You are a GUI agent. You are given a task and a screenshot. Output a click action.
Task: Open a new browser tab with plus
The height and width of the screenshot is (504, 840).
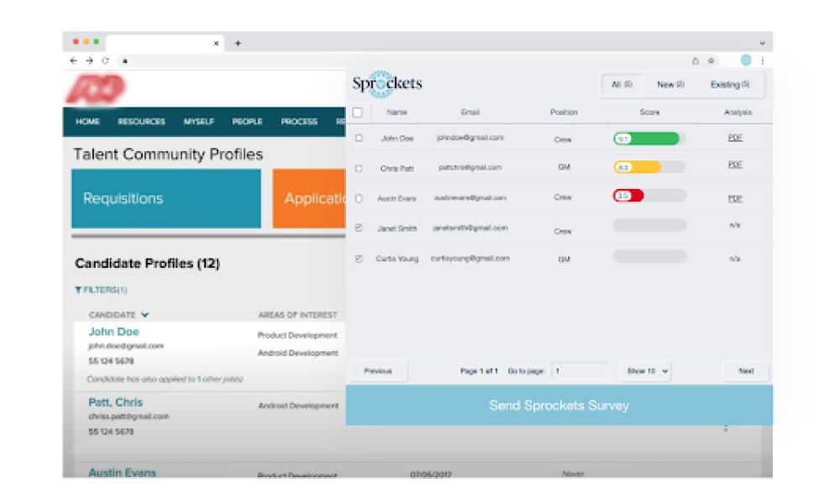coord(238,44)
